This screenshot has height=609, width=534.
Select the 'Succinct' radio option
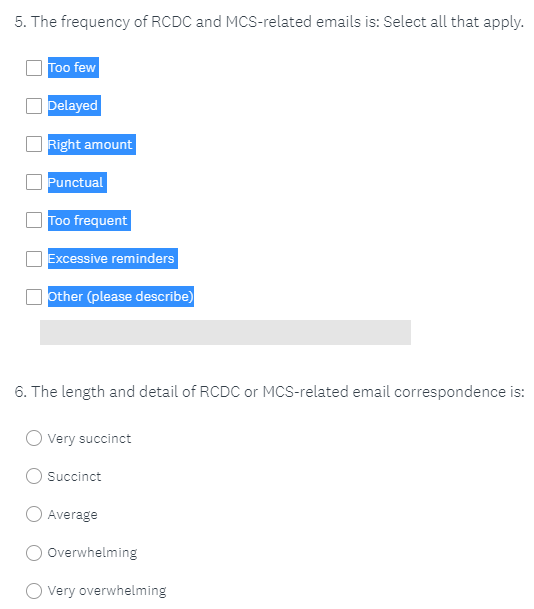34,476
